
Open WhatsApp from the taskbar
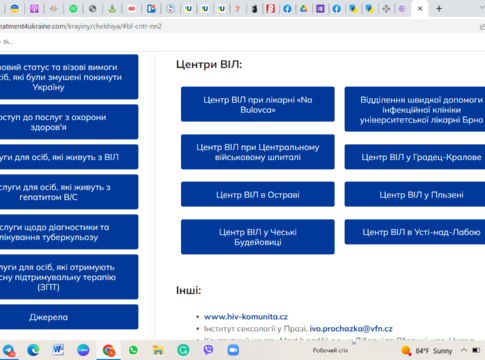[x=133, y=350]
